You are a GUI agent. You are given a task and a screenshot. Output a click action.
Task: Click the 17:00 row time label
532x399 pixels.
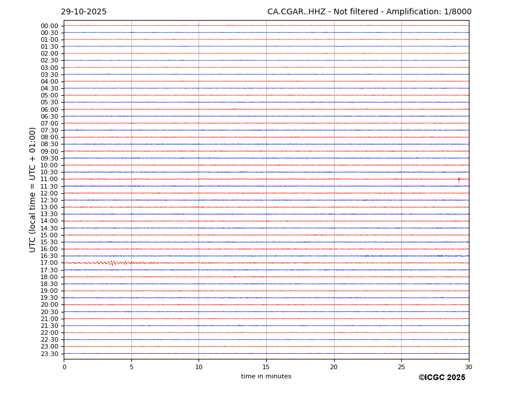pos(49,263)
